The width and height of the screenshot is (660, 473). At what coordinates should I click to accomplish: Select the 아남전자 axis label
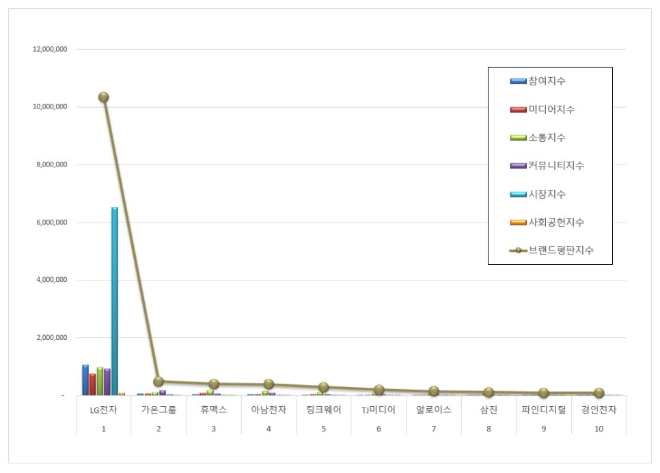(x=268, y=410)
